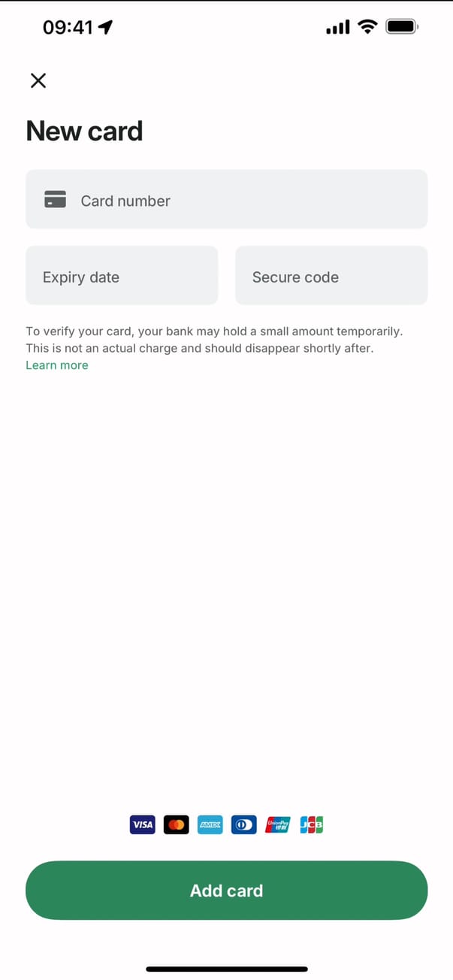The height and width of the screenshot is (980, 453).
Task: Click the Wi-Fi status icon
Action: [x=367, y=27]
